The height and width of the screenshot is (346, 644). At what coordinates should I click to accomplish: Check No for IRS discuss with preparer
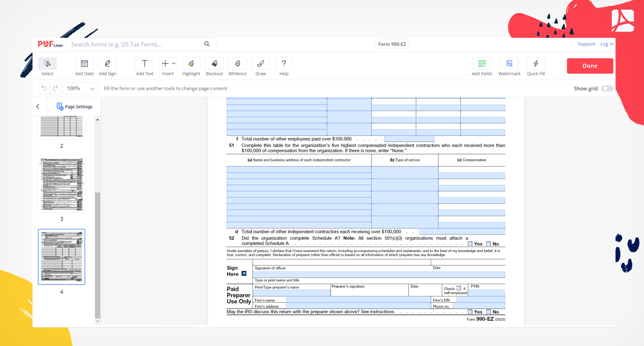[x=489, y=312]
